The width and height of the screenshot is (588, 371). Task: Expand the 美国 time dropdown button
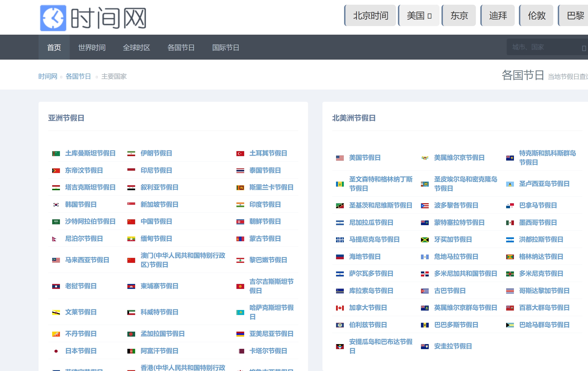pos(419,16)
